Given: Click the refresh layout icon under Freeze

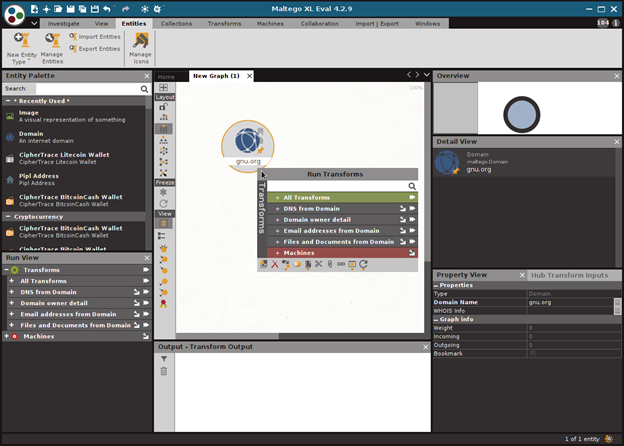Looking at the screenshot, I should click(164, 204).
